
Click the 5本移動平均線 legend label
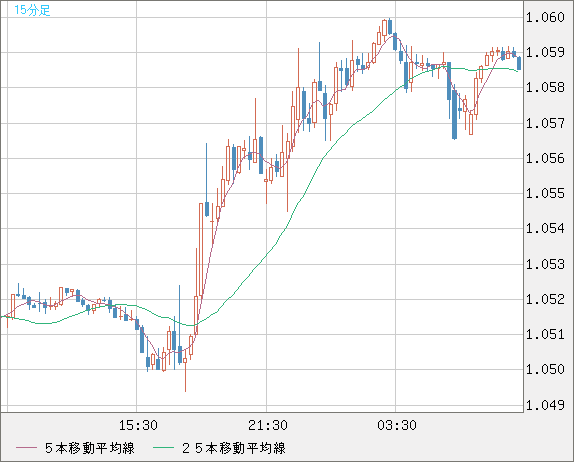(x=90, y=448)
